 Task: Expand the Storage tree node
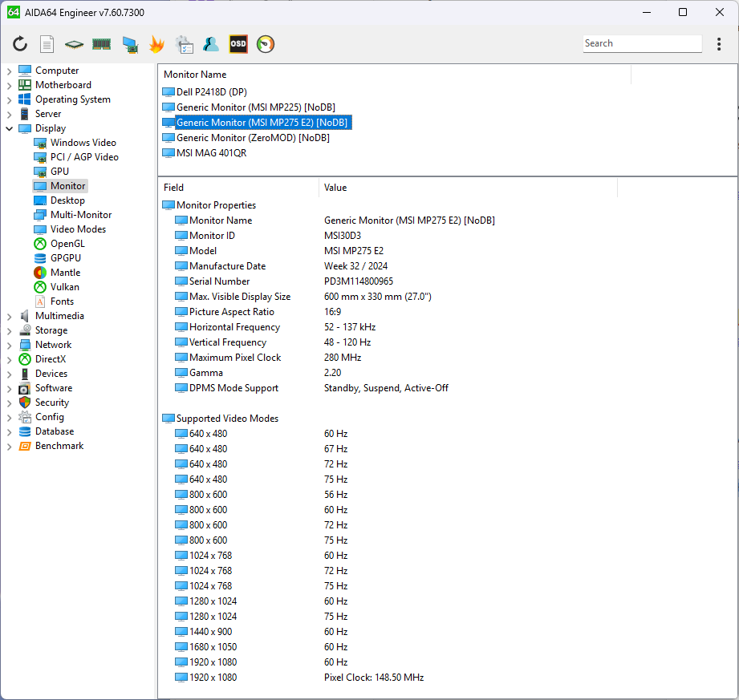[x=9, y=331]
